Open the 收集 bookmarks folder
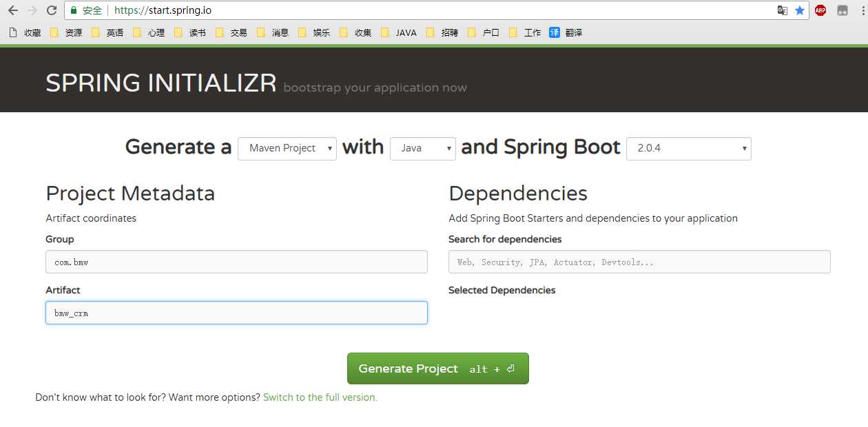The image size is (868, 427). pos(355,32)
